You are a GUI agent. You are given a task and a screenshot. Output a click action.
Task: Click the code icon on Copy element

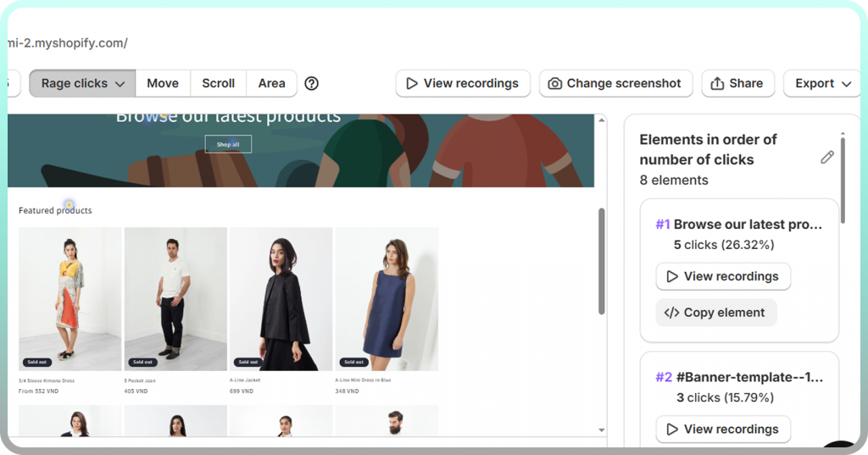coord(671,313)
